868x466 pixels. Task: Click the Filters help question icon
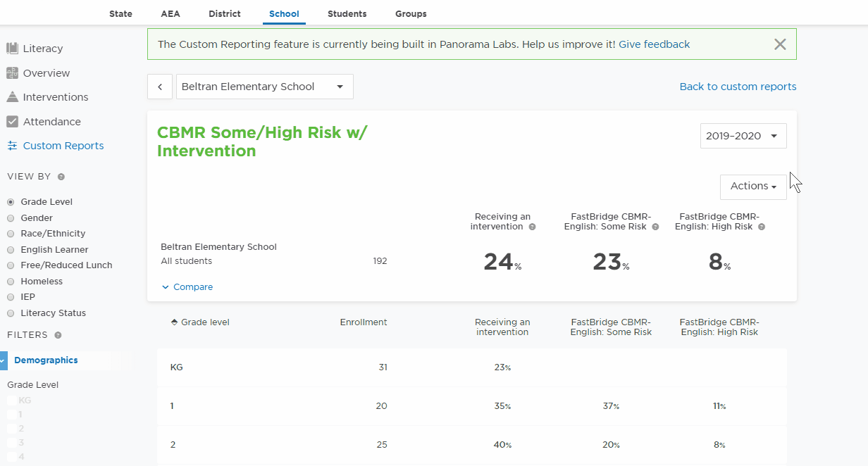tap(58, 336)
